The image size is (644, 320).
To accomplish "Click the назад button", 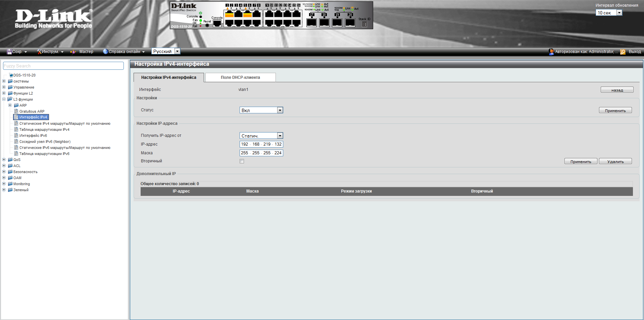I will (617, 90).
